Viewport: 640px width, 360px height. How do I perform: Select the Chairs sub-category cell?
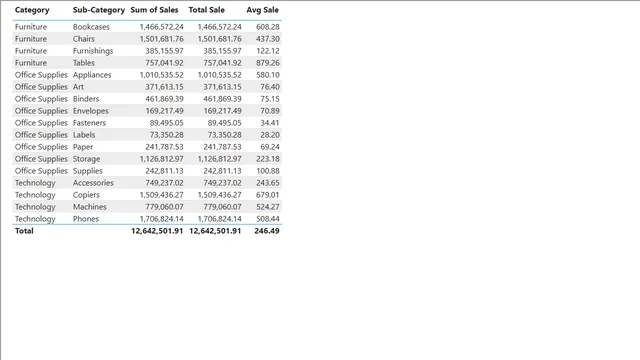click(x=84, y=39)
